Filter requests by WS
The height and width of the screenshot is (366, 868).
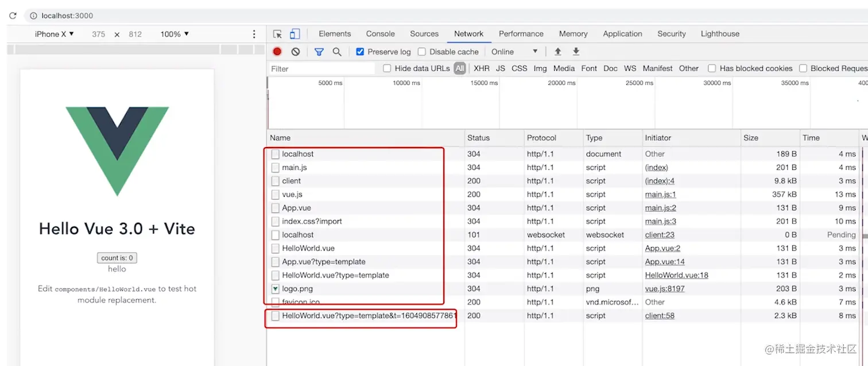(630, 68)
